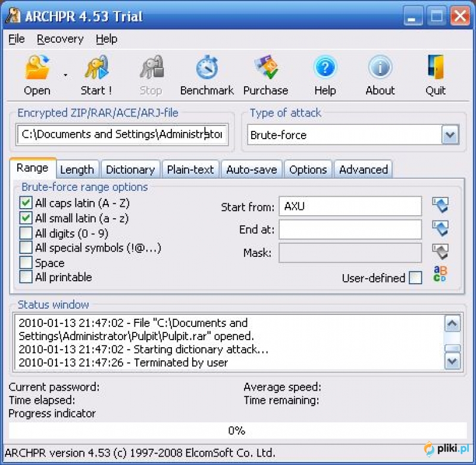This screenshot has height=465, width=476.
Task: Click the 0% progress indicator bar
Action: tap(237, 430)
